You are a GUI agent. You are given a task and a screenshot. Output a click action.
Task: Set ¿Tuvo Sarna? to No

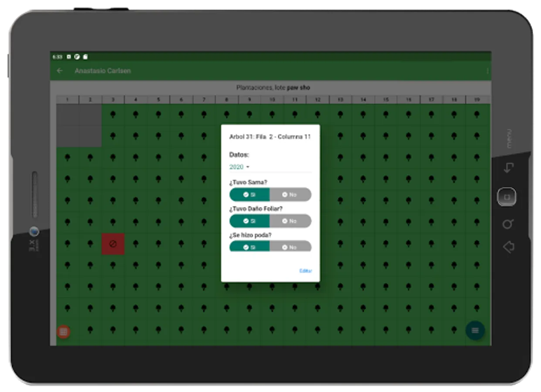(x=291, y=195)
